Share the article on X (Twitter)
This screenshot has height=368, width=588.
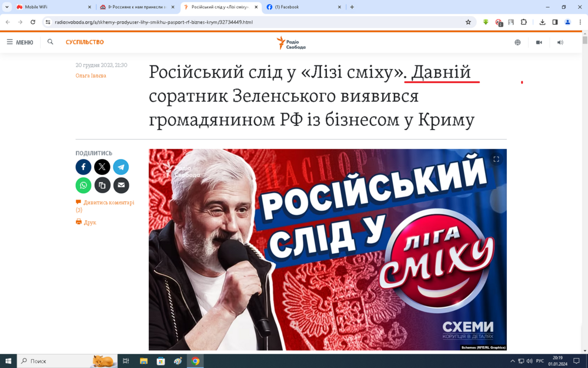[x=102, y=167]
